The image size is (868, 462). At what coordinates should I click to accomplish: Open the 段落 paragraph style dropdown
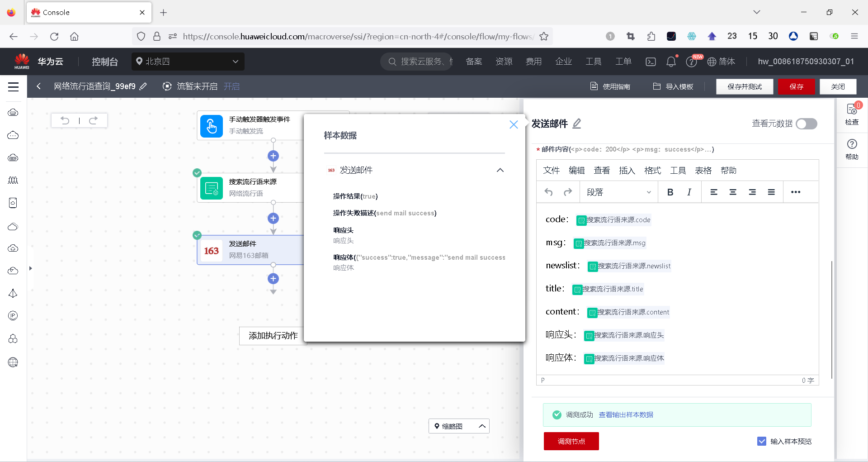tap(618, 192)
